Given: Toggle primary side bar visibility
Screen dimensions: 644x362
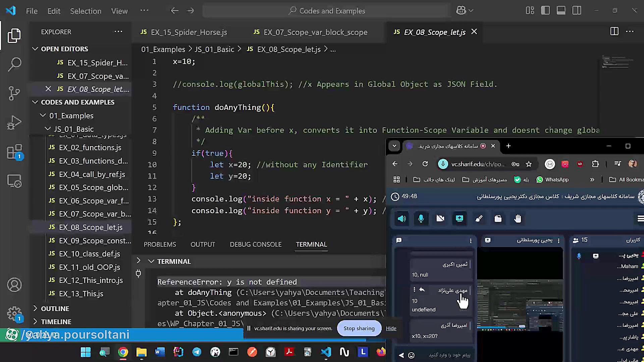Looking at the screenshot, I should click(545, 11).
